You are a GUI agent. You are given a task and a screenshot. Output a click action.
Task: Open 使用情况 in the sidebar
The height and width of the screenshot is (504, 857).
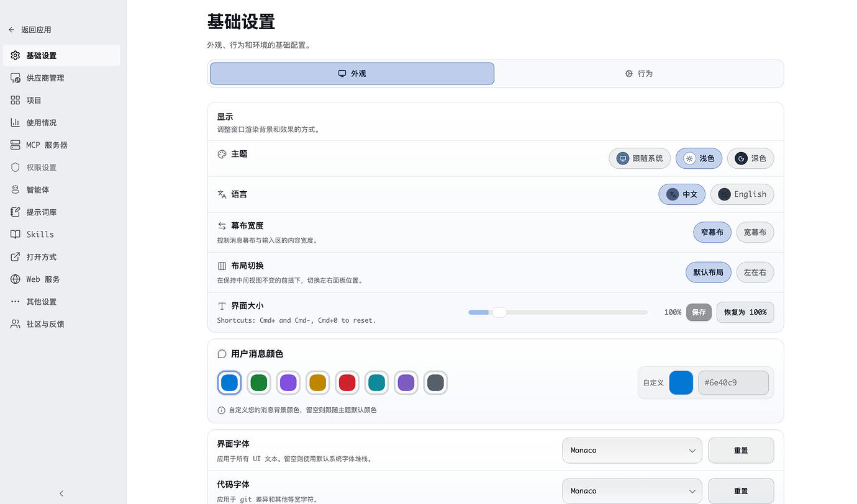(x=61, y=123)
